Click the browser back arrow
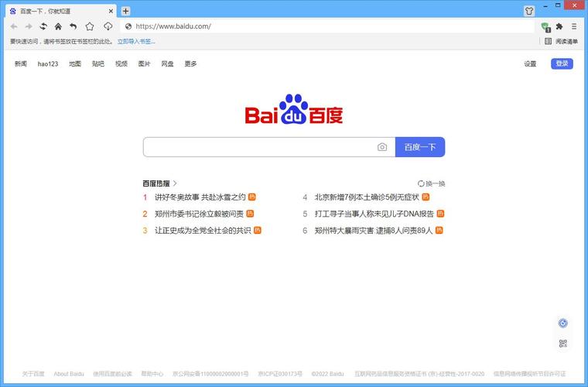Viewport: 588px width, 387px height. (14, 26)
